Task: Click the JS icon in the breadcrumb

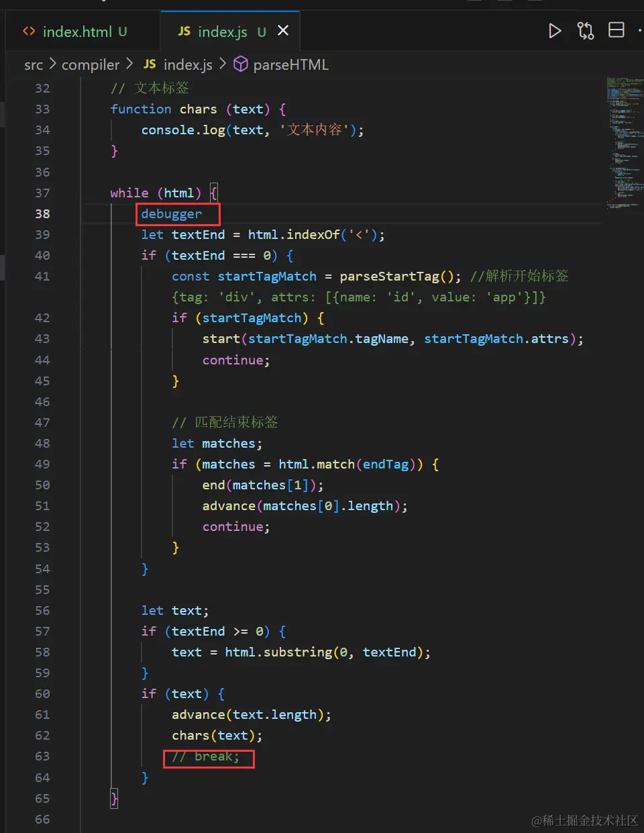Action: click(x=150, y=64)
